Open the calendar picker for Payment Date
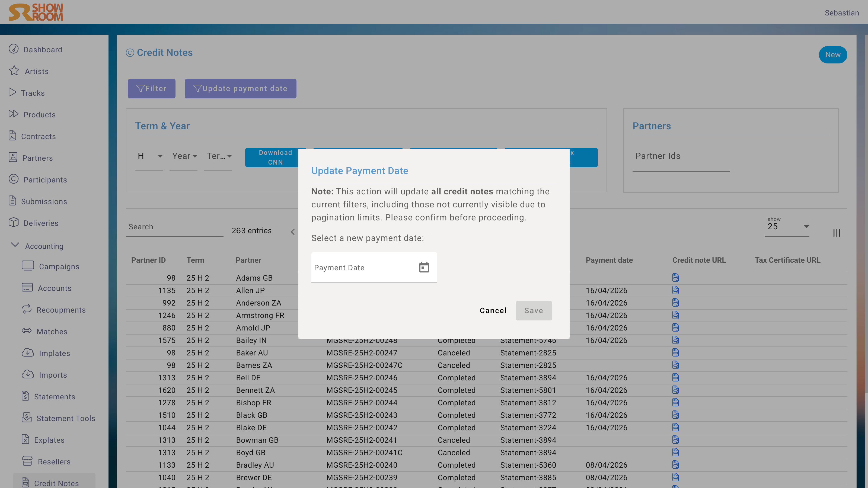 click(x=424, y=267)
